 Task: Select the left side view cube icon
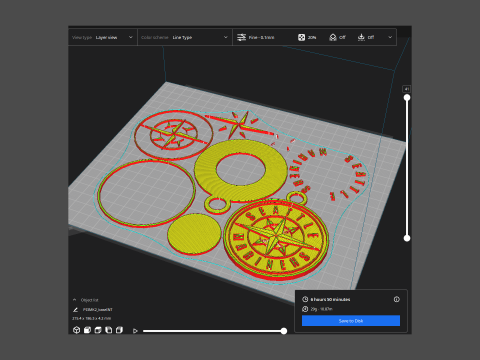click(x=108, y=330)
